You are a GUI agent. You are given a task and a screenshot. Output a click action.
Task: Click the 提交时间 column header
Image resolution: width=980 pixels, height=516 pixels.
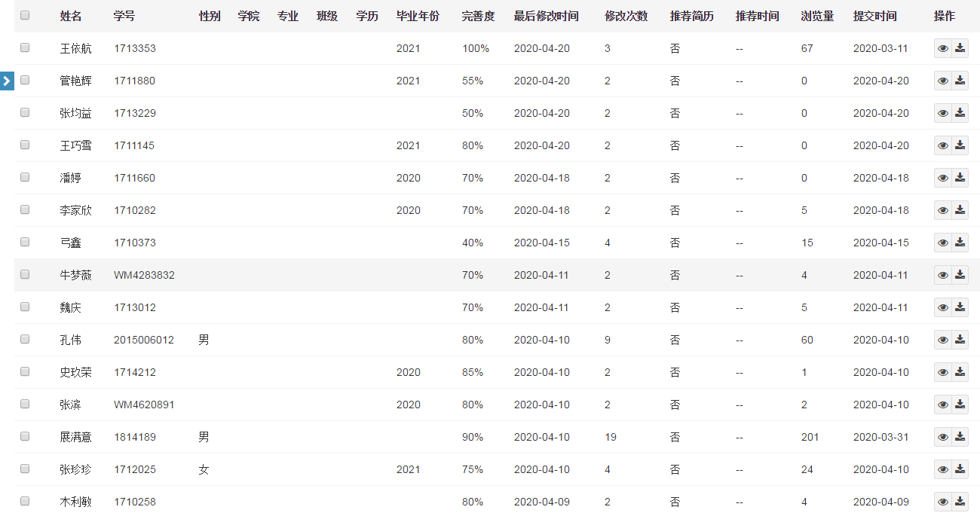pyautogui.click(x=874, y=16)
